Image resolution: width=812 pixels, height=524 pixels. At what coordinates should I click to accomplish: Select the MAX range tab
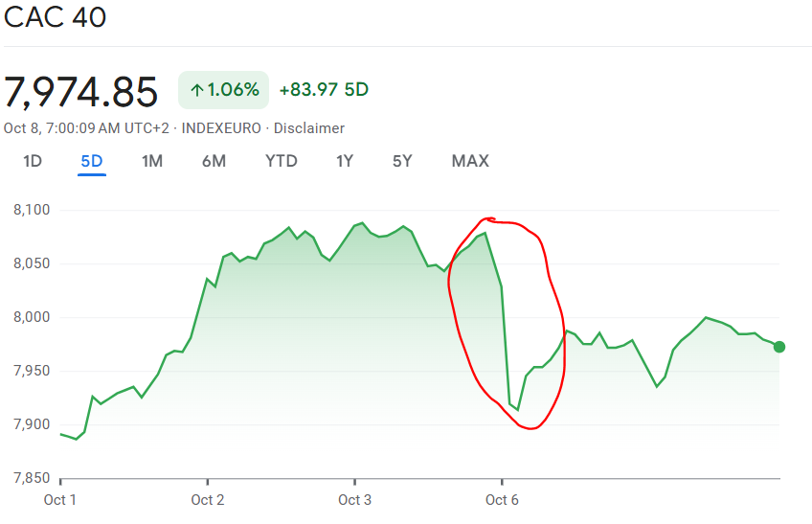click(x=470, y=161)
